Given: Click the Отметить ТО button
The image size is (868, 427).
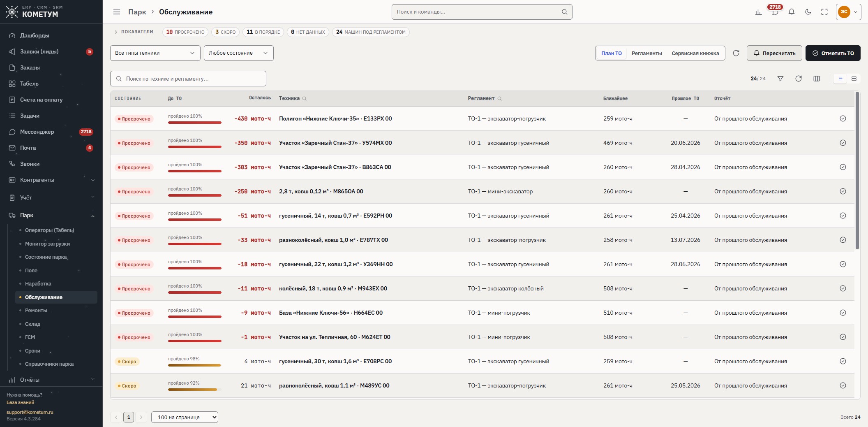Looking at the screenshot, I should point(833,53).
